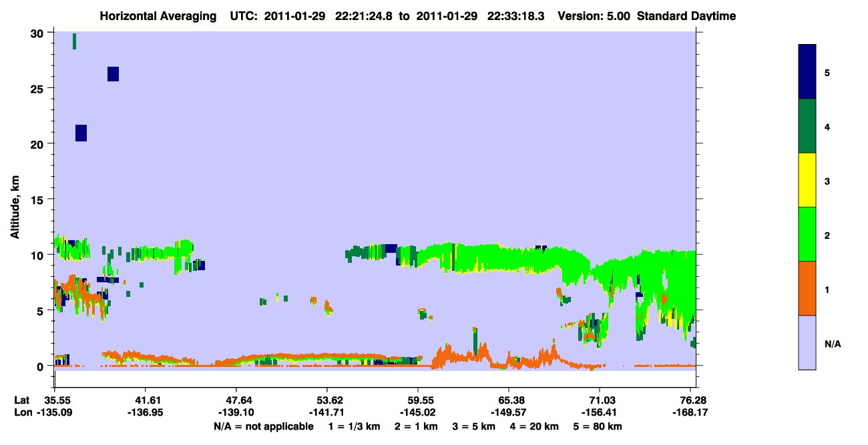Click the legend note '4 = 20 km'
This screenshot has width=868, height=445.
pyautogui.click(x=535, y=426)
